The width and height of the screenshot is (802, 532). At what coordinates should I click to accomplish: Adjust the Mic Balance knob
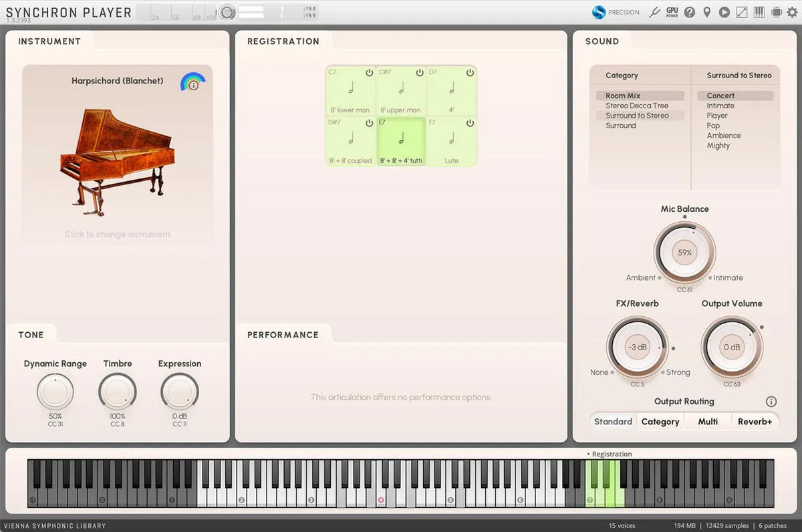684,253
